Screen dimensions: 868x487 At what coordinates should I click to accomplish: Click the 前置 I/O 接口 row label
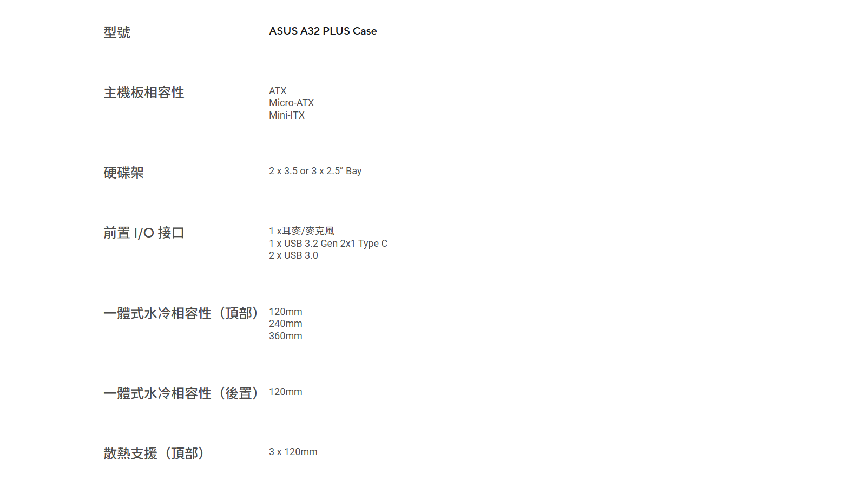coord(144,233)
